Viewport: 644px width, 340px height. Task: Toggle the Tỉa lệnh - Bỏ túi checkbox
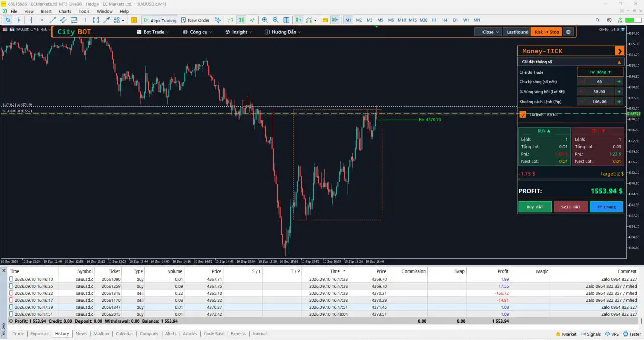pyautogui.click(x=523, y=114)
